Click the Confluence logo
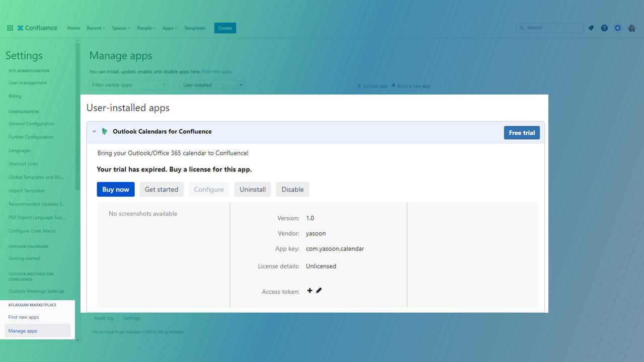The width and height of the screenshot is (644, 362). click(37, 28)
